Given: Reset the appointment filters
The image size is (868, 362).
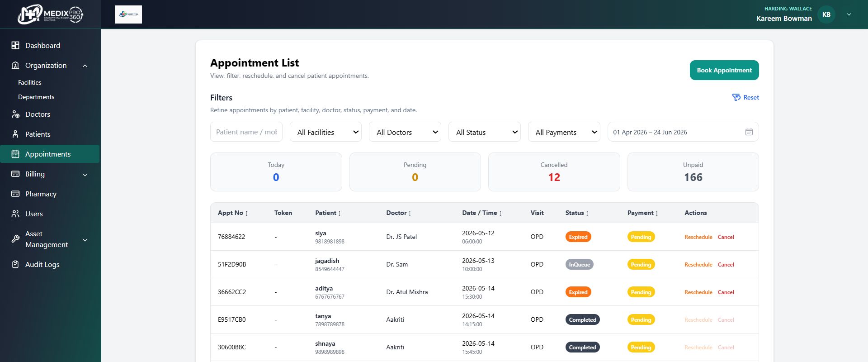Looking at the screenshot, I should tap(745, 97).
